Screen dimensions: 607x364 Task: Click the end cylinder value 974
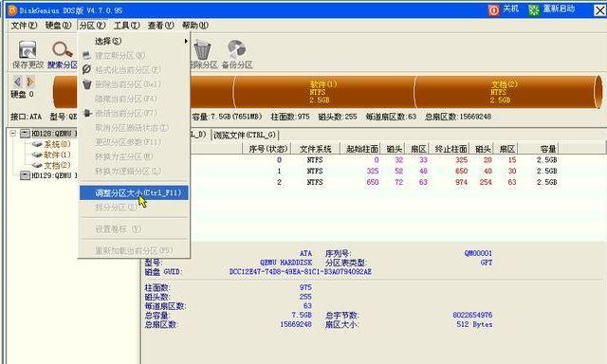coord(461,182)
